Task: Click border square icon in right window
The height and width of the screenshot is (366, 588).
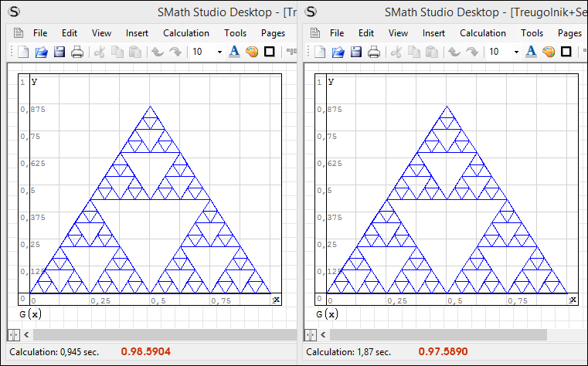Action: [566, 52]
